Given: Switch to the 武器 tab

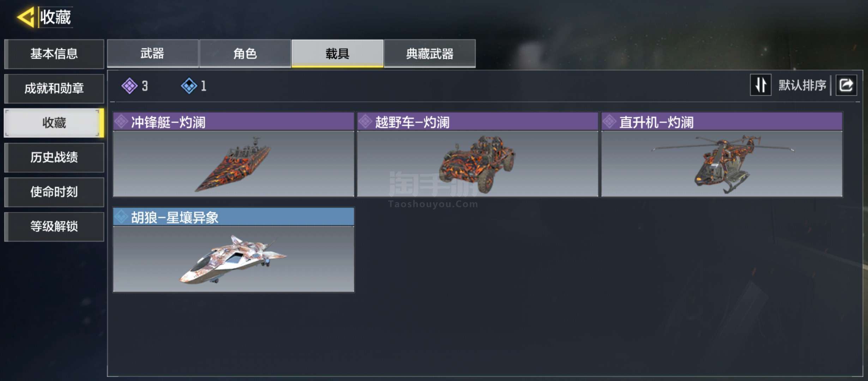Looking at the screenshot, I should pos(152,54).
